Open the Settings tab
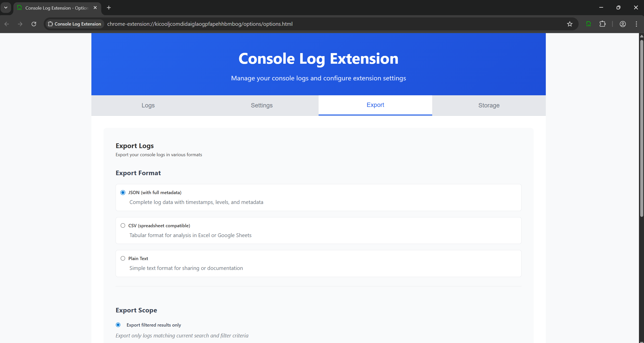644x343 pixels. coord(262,105)
